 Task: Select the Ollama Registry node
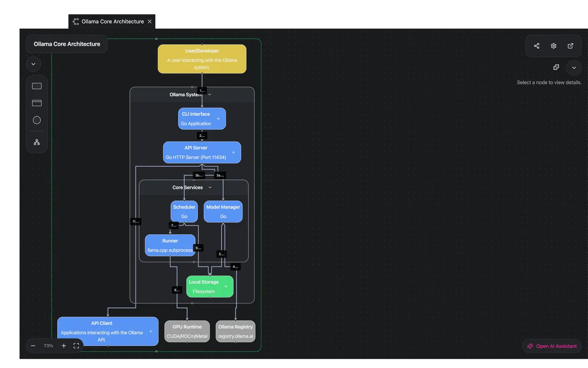tap(236, 331)
